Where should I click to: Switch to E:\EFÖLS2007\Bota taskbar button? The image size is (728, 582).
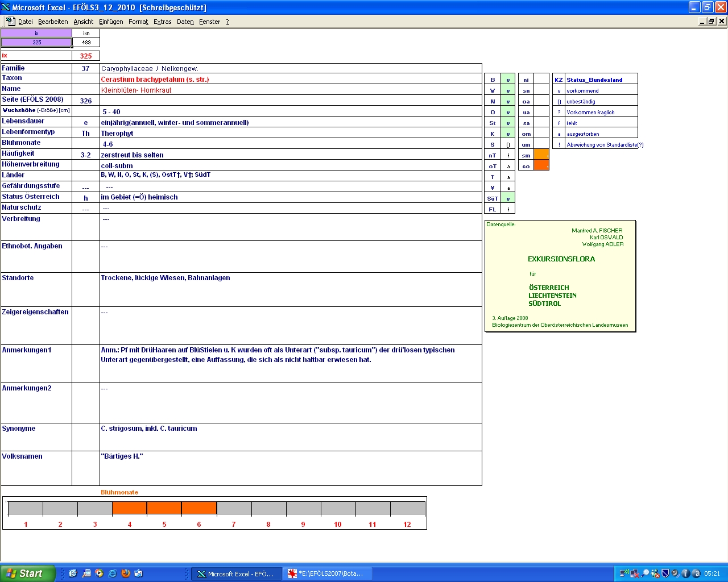(327, 573)
